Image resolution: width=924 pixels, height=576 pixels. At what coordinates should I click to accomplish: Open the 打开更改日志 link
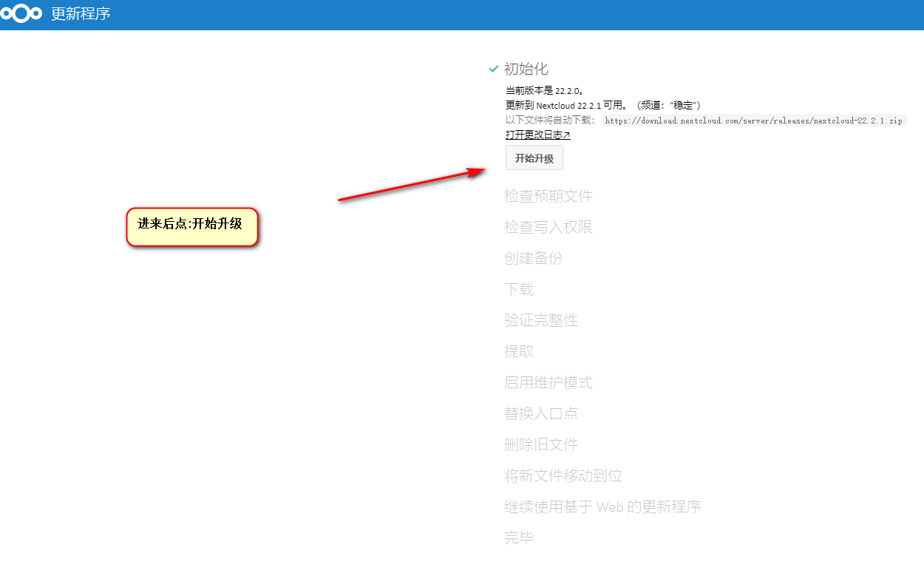538,135
